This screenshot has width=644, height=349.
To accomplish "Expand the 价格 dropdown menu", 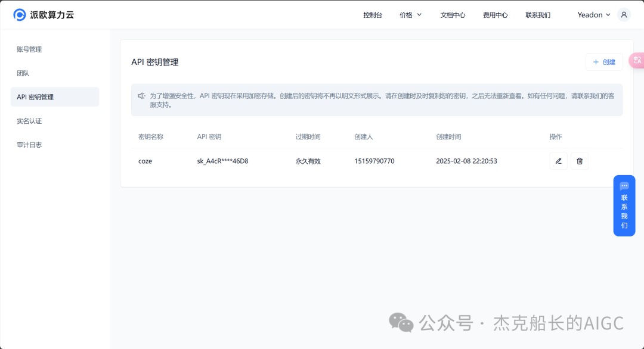I will 410,15.
